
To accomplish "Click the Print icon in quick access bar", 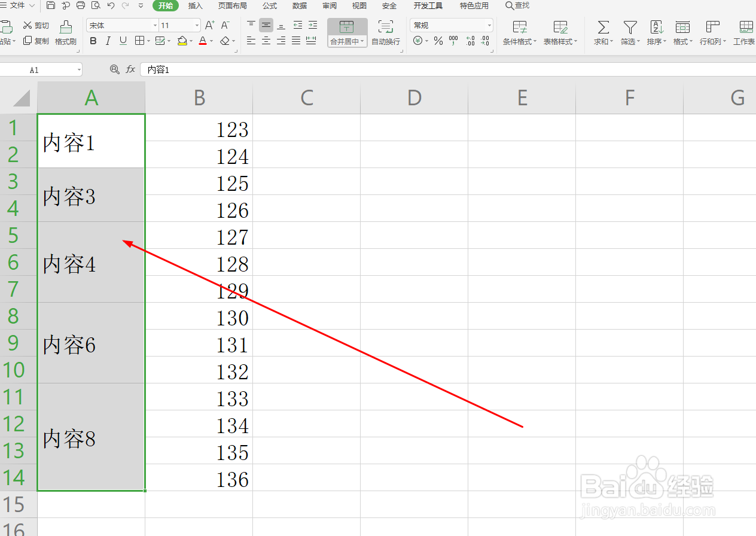I will (81, 5).
